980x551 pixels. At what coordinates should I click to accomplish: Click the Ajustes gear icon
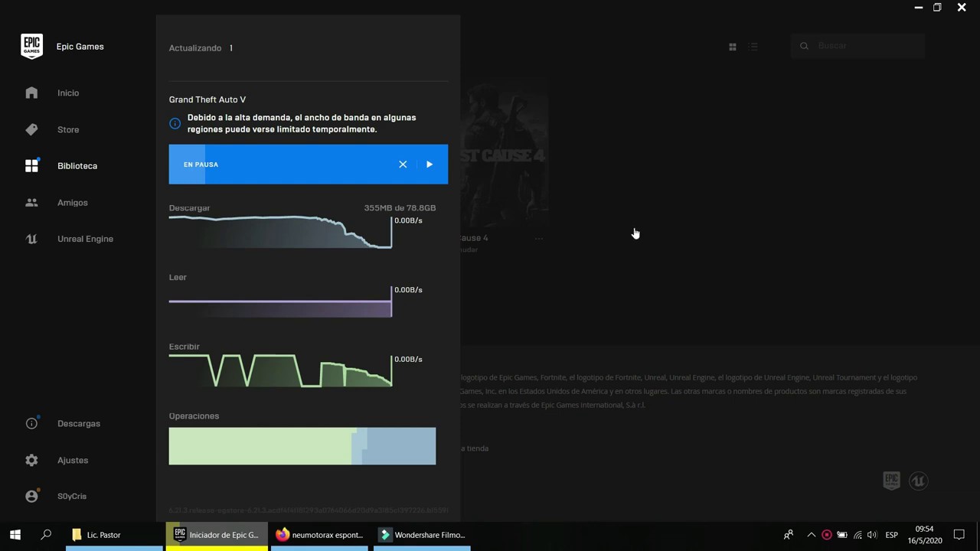[x=31, y=460]
